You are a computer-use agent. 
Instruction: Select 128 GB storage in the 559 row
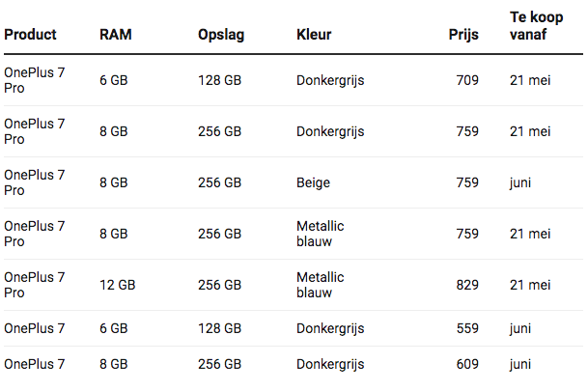click(x=219, y=328)
